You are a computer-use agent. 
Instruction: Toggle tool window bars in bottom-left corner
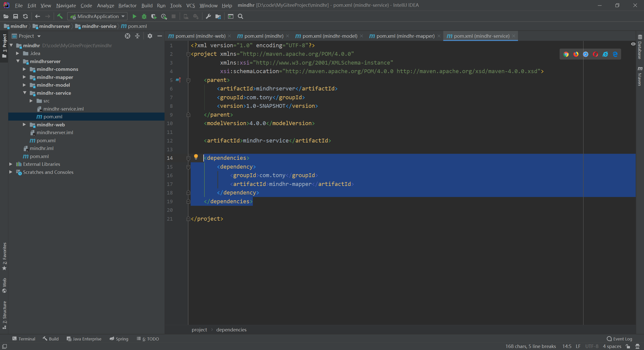click(x=4, y=346)
